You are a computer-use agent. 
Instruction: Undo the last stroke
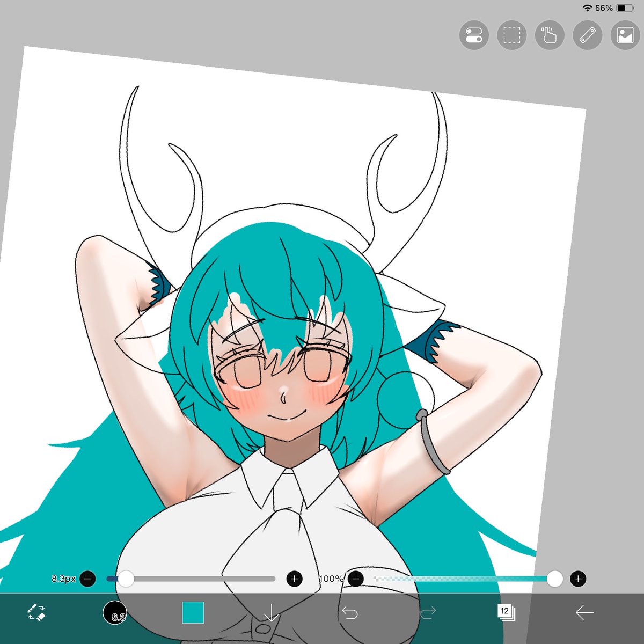click(x=350, y=612)
